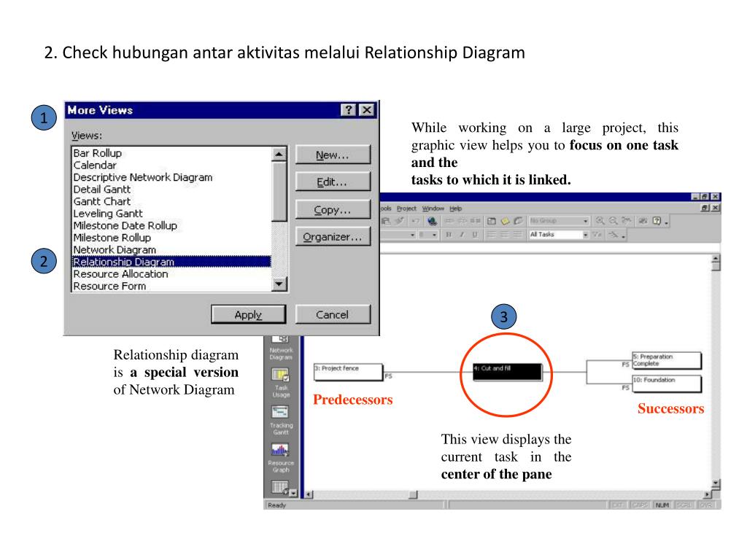Open the font name dropdown arrow

point(413,236)
